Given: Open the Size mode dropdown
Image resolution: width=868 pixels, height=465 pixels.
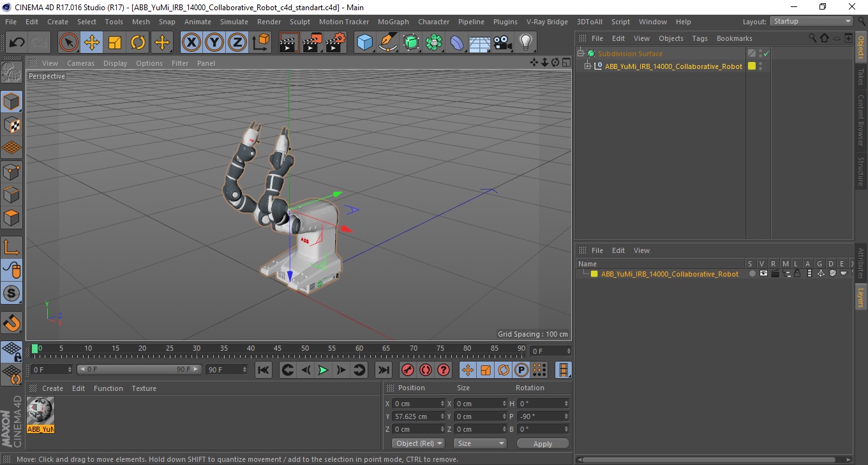Looking at the screenshot, I should 480,443.
